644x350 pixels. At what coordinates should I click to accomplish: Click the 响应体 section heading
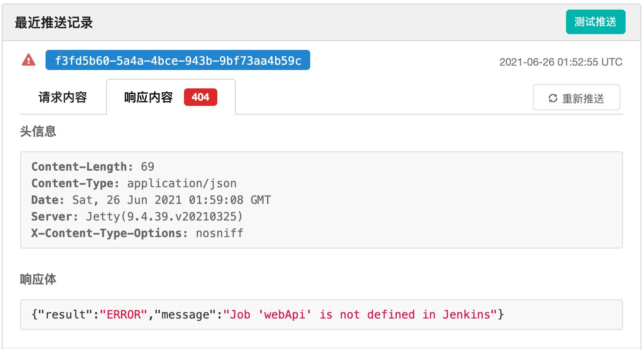click(x=38, y=279)
